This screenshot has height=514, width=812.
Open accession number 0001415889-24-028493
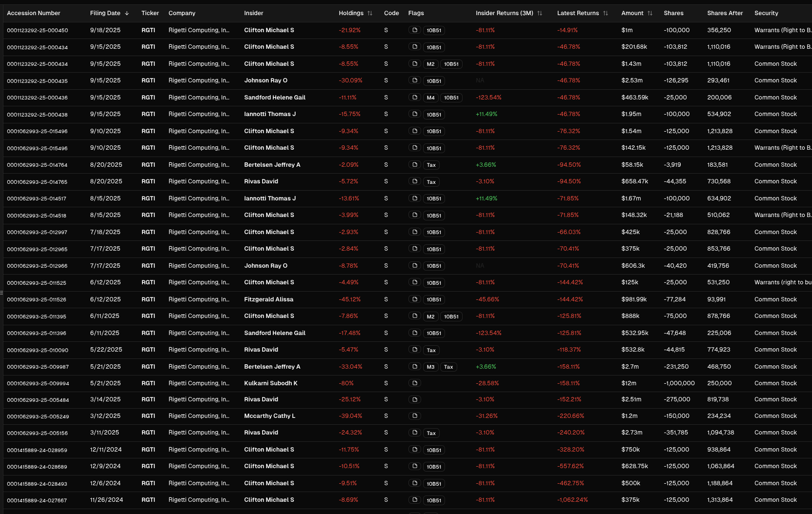point(37,483)
